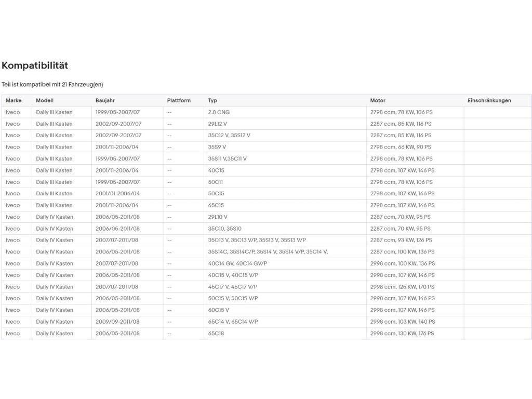Select the 40C14 GV, 40C14 GV/P cell
Image resolution: width=532 pixels, height=399 pixels.
coord(285,263)
